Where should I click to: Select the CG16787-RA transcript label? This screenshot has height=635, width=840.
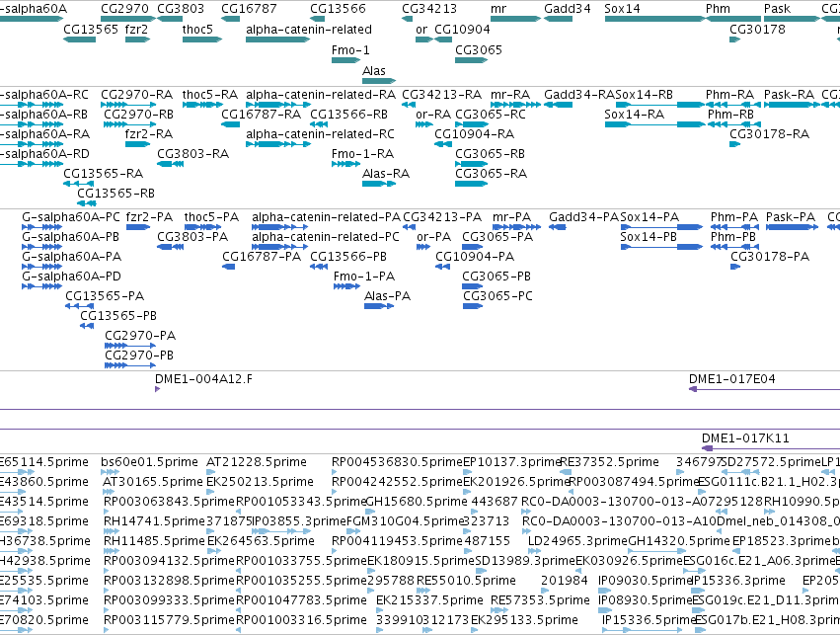[x=261, y=115]
